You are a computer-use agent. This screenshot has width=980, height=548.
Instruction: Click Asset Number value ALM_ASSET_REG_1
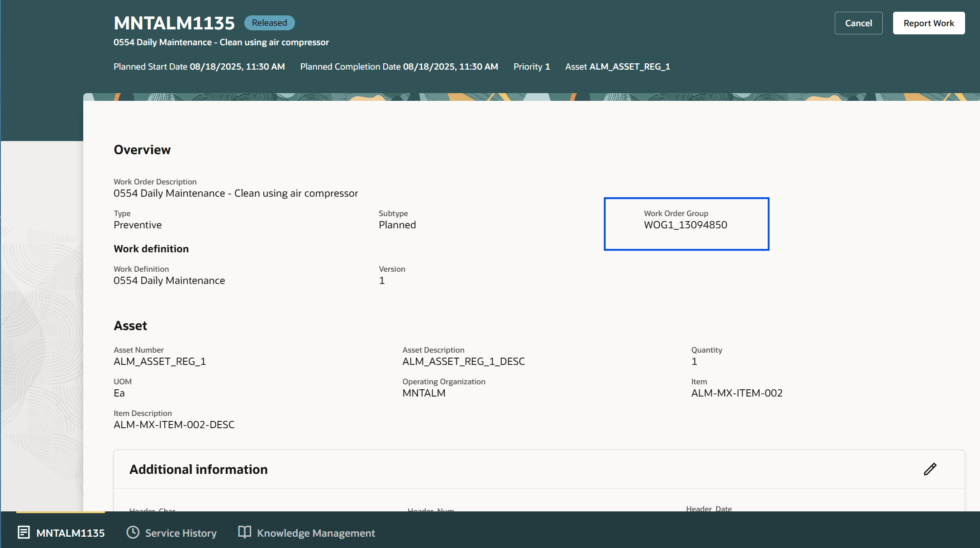160,361
